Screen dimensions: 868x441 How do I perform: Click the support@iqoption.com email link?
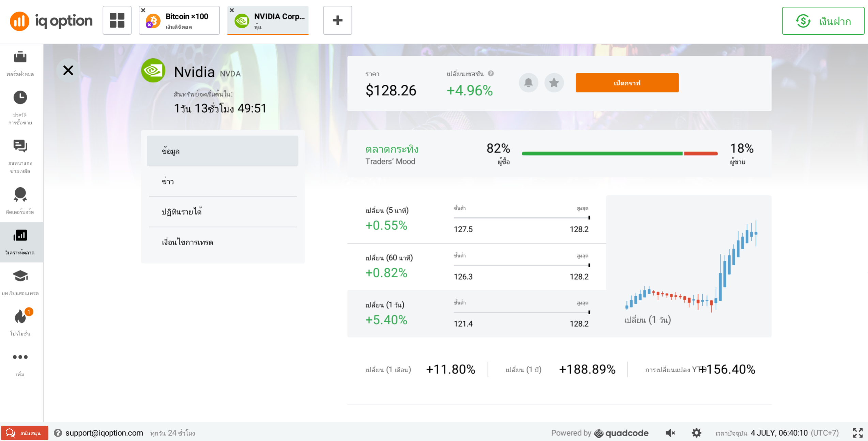(104, 433)
